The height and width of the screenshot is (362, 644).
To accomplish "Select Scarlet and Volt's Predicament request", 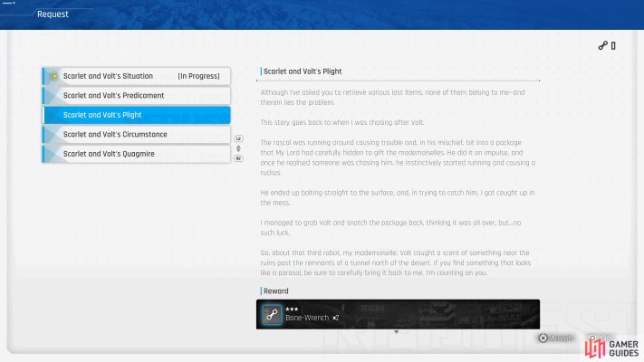I will click(137, 95).
